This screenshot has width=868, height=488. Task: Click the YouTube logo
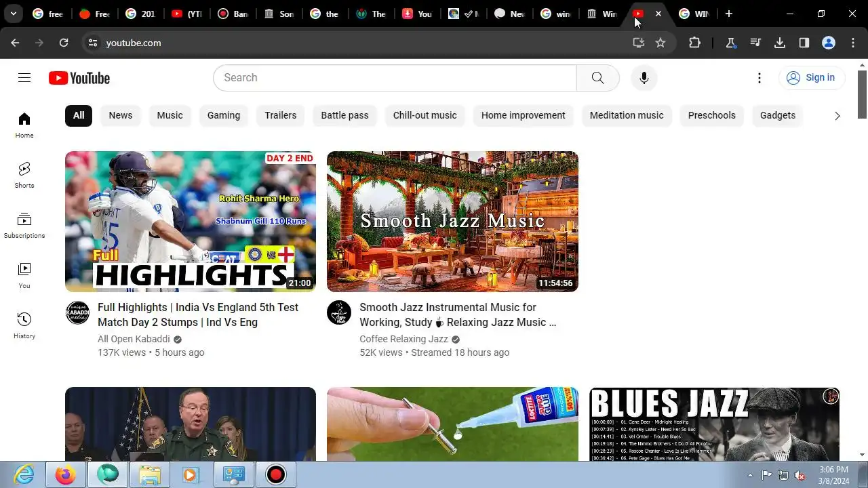pyautogui.click(x=79, y=78)
